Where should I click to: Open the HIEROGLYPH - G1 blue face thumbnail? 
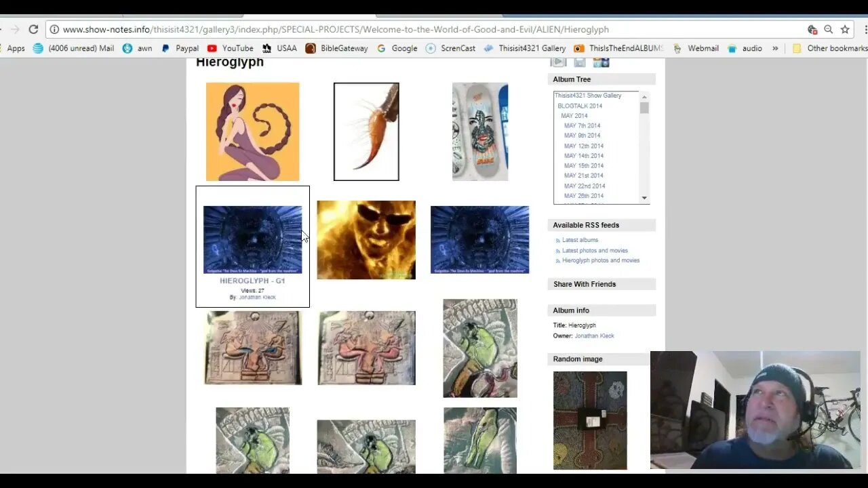[252, 240]
